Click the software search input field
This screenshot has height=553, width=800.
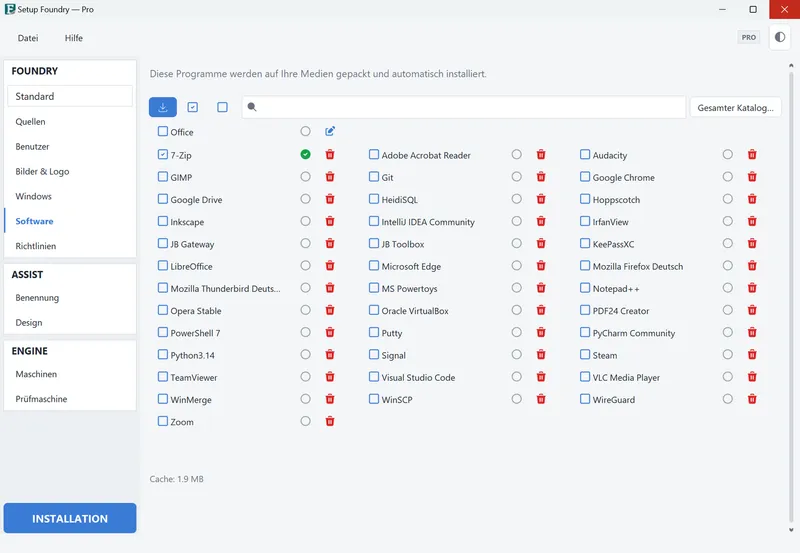coord(464,107)
